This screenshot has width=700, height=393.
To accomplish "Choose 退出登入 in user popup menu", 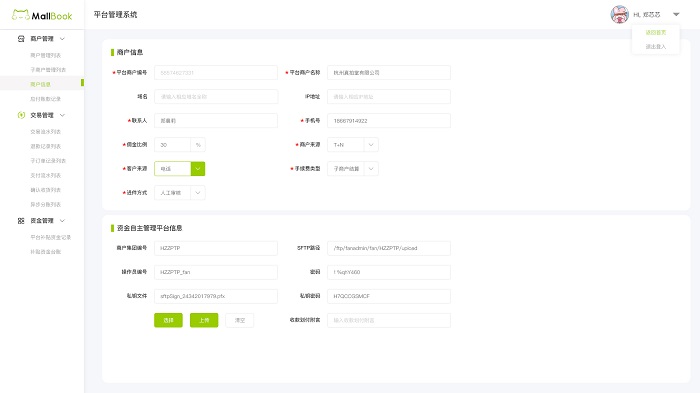I will [655, 46].
